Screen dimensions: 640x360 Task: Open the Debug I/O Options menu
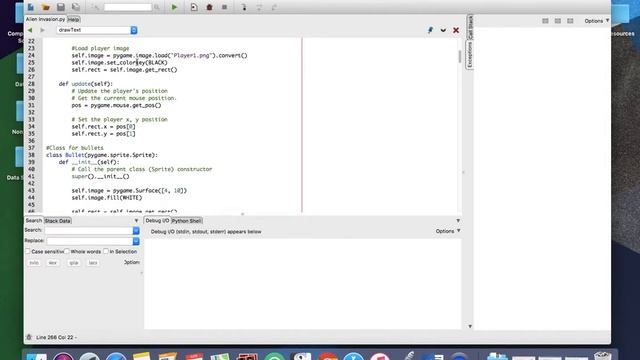(x=448, y=231)
